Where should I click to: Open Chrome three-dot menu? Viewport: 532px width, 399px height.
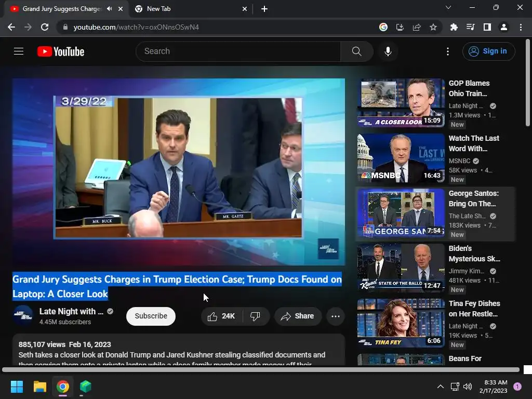click(521, 27)
